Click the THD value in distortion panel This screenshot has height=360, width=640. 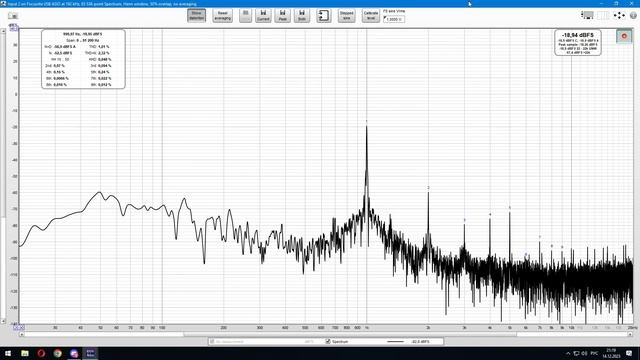point(104,47)
